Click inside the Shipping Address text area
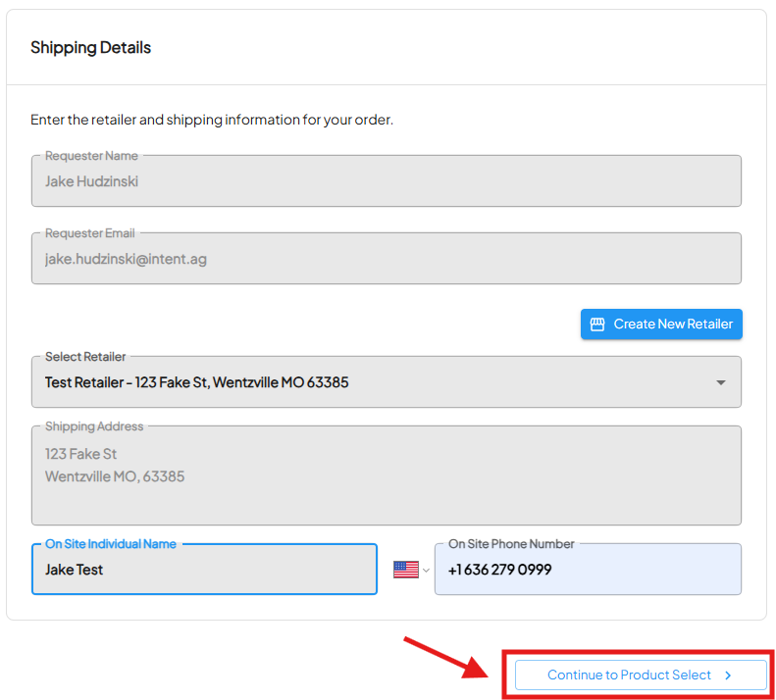 click(x=386, y=475)
